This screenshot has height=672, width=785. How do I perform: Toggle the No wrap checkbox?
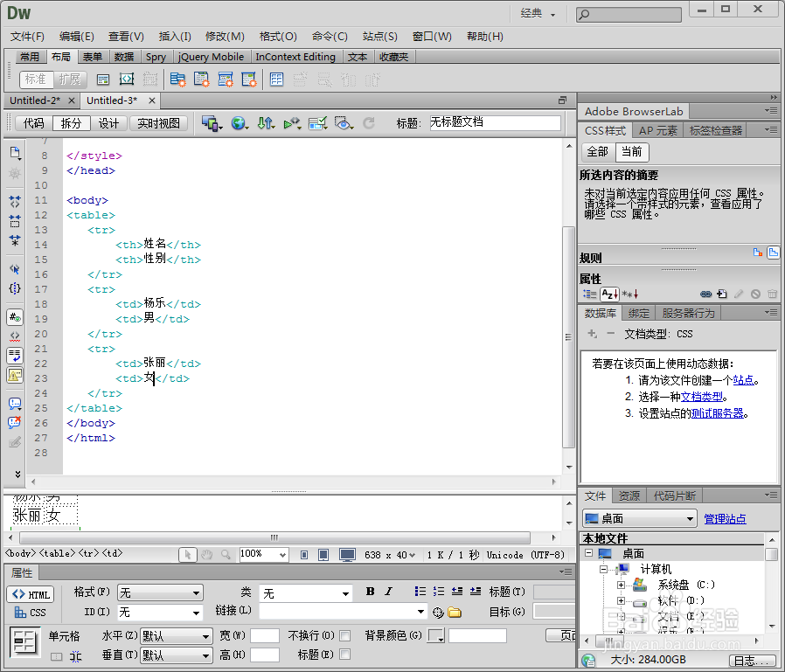[x=345, y=635]
